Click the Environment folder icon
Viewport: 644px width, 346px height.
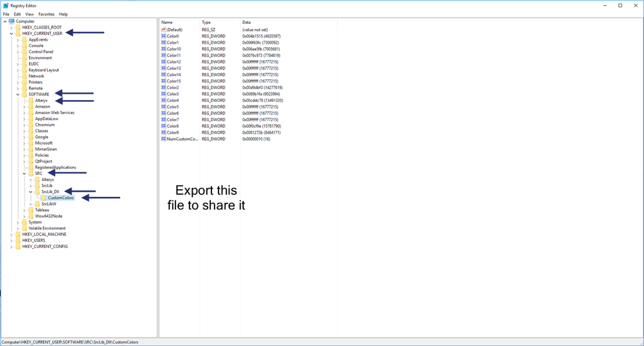tap(24, 58)
